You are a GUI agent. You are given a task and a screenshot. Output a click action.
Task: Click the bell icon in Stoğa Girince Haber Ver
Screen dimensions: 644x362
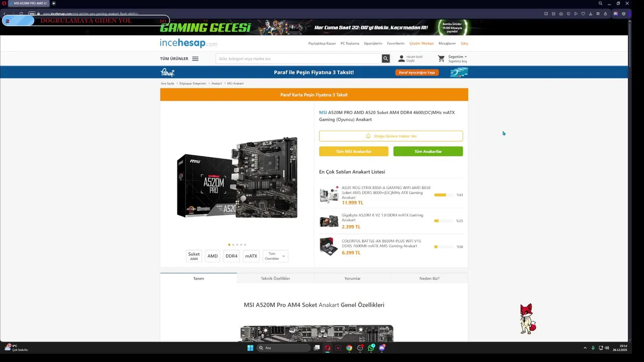pos(368,136)
